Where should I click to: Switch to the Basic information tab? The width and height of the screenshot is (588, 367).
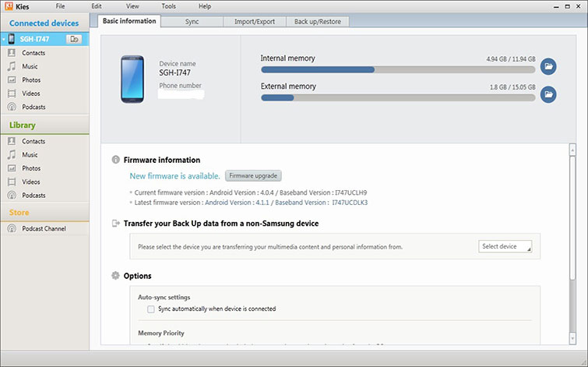[x=129, y=21]
